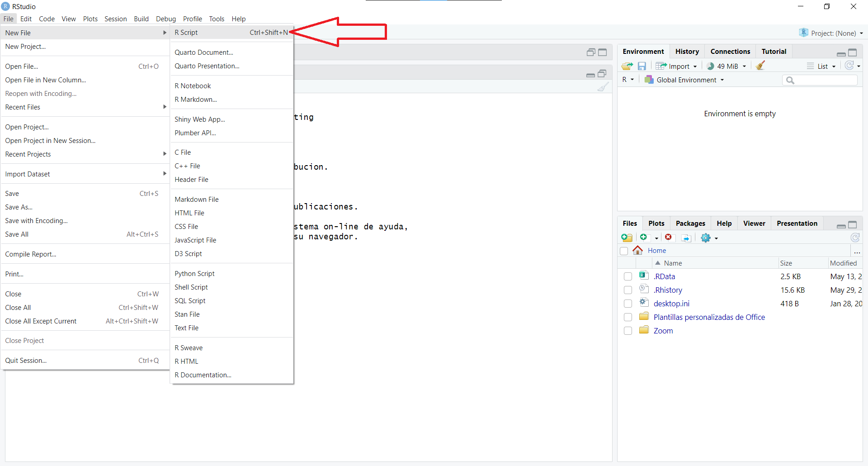This screenshot has height=466, width=868.
Task: Click the save workspace floppy disk icon
Action: pyautogui.click(x=642, y=66)
